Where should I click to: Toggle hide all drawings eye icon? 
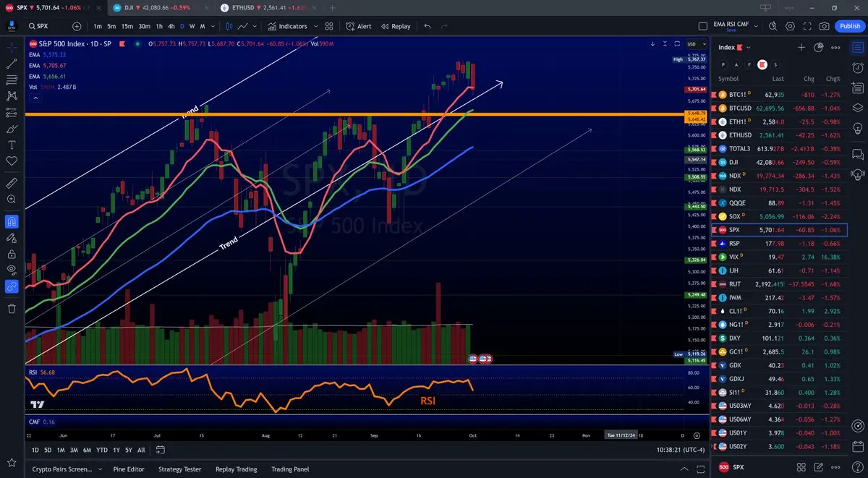click(x=12, y=270)
